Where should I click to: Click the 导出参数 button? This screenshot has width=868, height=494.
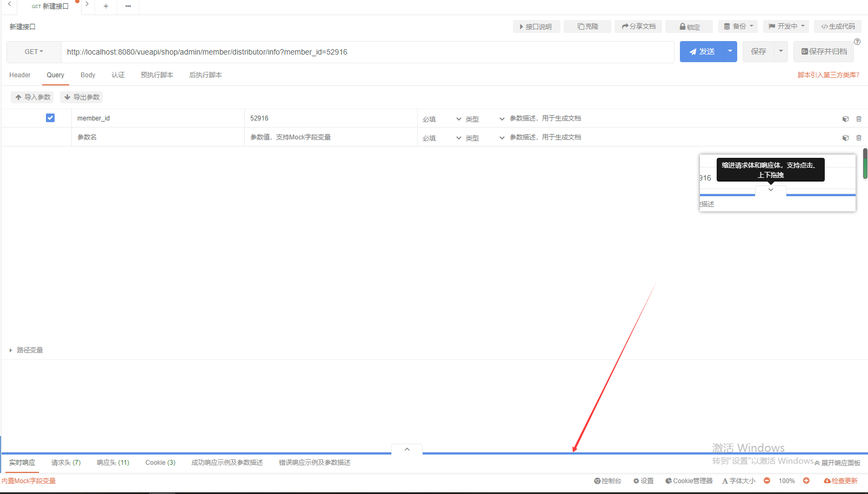coord(82,97)
